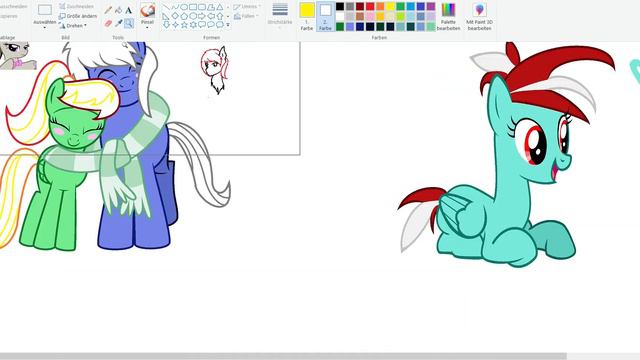This screenshot has height=360, width=640.
Task: Pick the black color swatch
Action: pyautogui.click(x=340, y=6)
